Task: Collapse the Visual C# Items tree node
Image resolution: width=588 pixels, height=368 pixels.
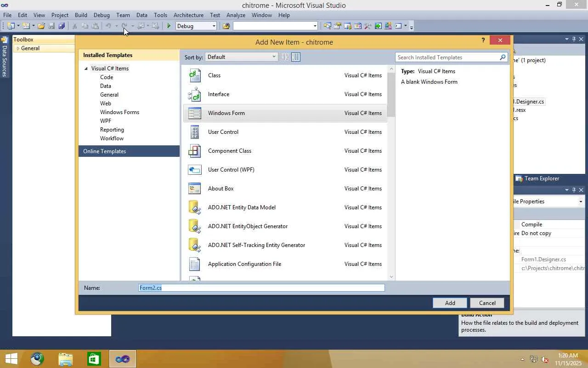Action: (86, 69)
